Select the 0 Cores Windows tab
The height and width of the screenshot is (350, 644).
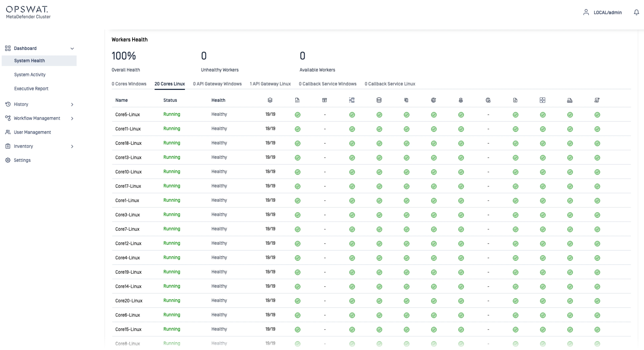[x=129, y=84]
